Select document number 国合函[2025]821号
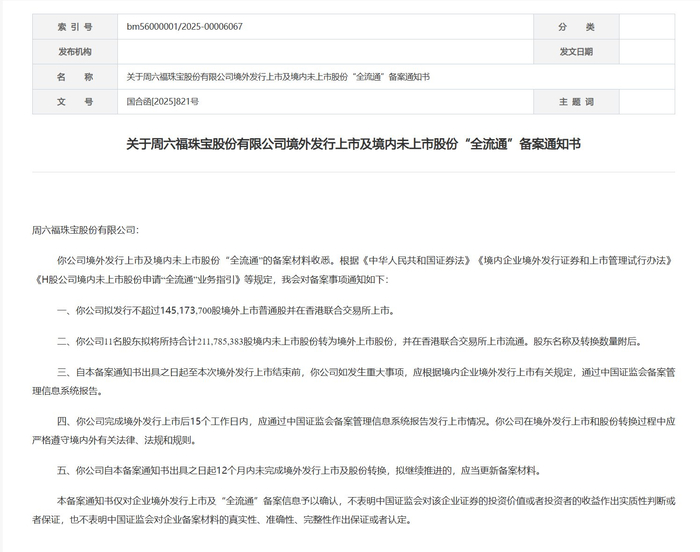700x552 pixels. point(162,102)
